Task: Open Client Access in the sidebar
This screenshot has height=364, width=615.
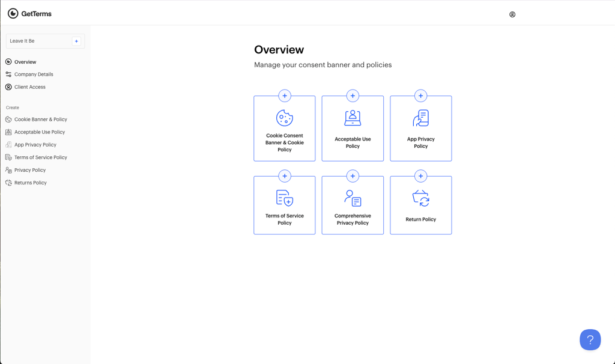Action: 30,87
